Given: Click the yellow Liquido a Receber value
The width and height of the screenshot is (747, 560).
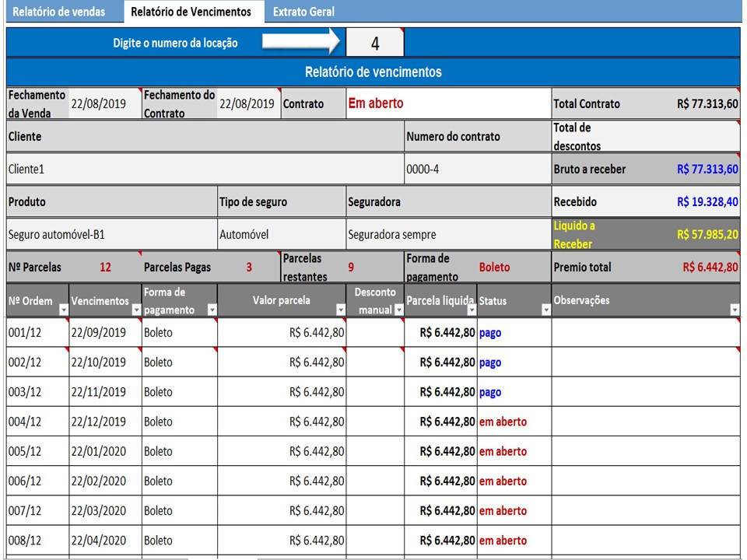Looking at the screenshot, I should [707, 234].
